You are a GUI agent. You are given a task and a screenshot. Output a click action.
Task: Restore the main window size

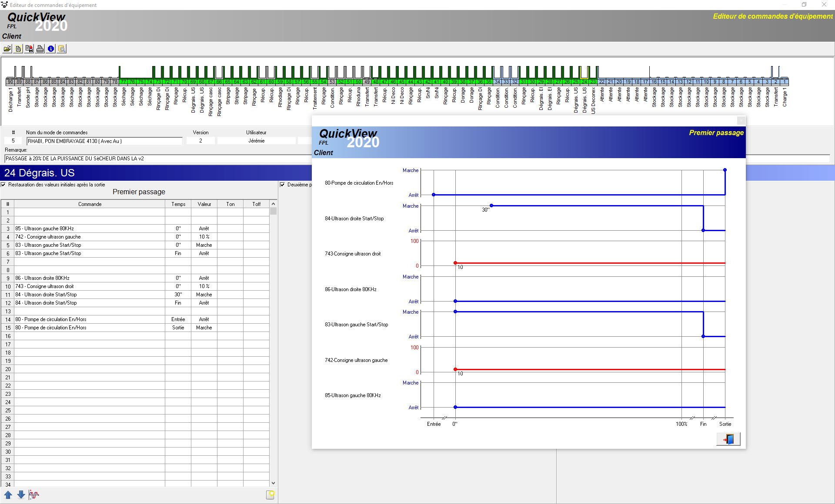[x=804, y=5]
